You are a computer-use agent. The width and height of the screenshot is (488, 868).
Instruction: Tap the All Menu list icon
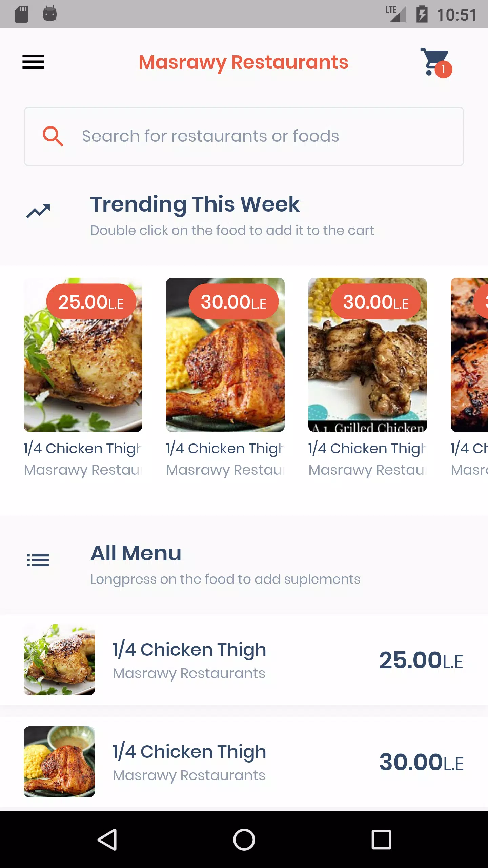click(x=38, y=560)
